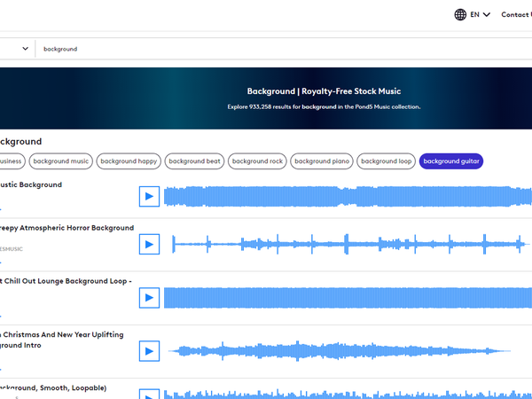Viewport: 532px width, 399px height.
Task: Focus the search field containing 'background'
Action: tap(284, 49)
